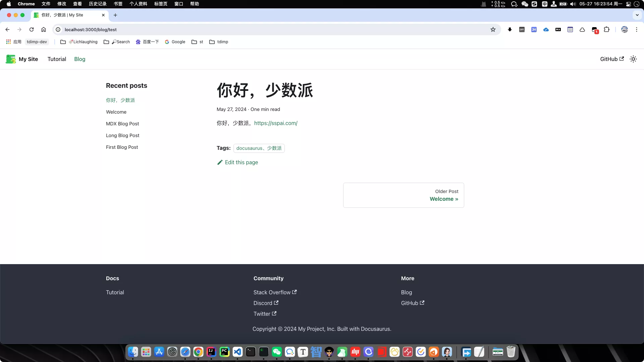Open Chrome three-dot menu

click(x=636, y=29)
